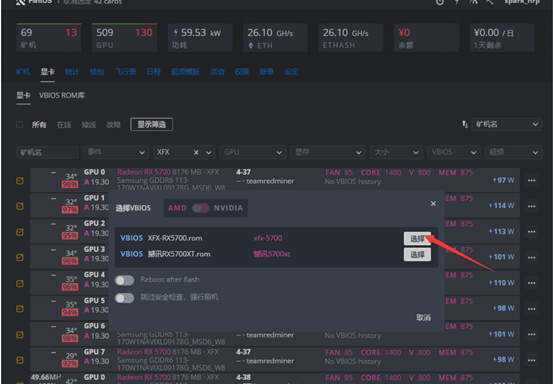553x384 pixels.
Task: Switch to the VBIOS ROM库 tab
Action: (62, 96)
